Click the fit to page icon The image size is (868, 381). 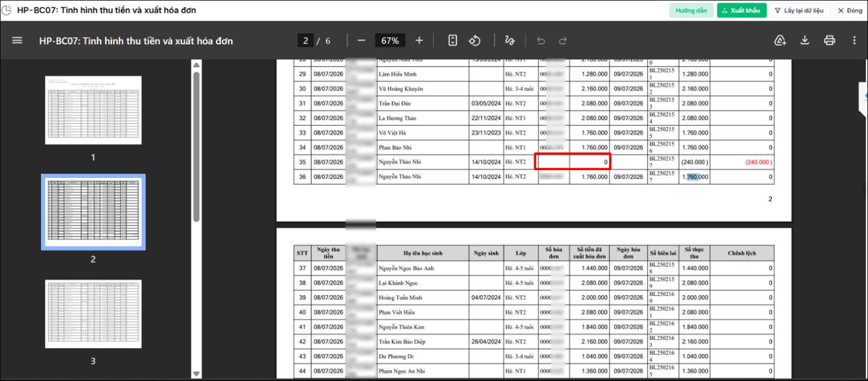point(453,41)
